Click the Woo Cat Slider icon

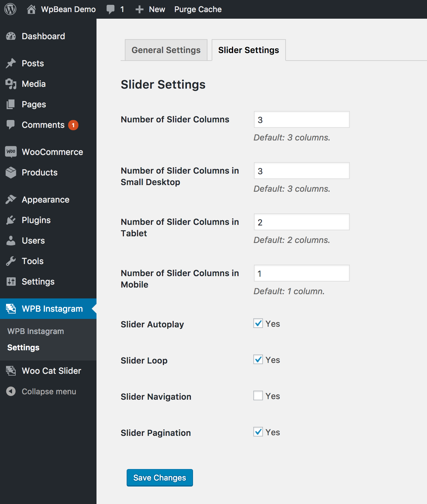[11, 370]
